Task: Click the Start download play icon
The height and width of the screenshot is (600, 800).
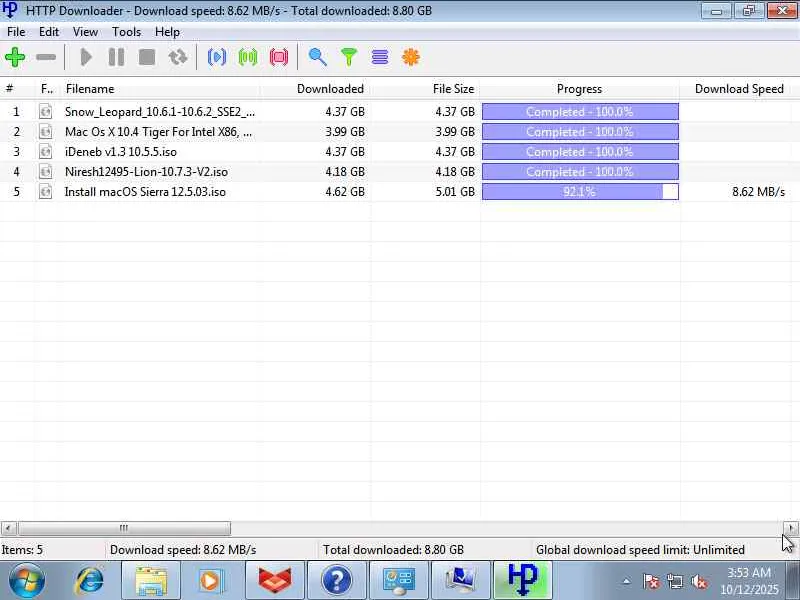Action: click(86, 57)
